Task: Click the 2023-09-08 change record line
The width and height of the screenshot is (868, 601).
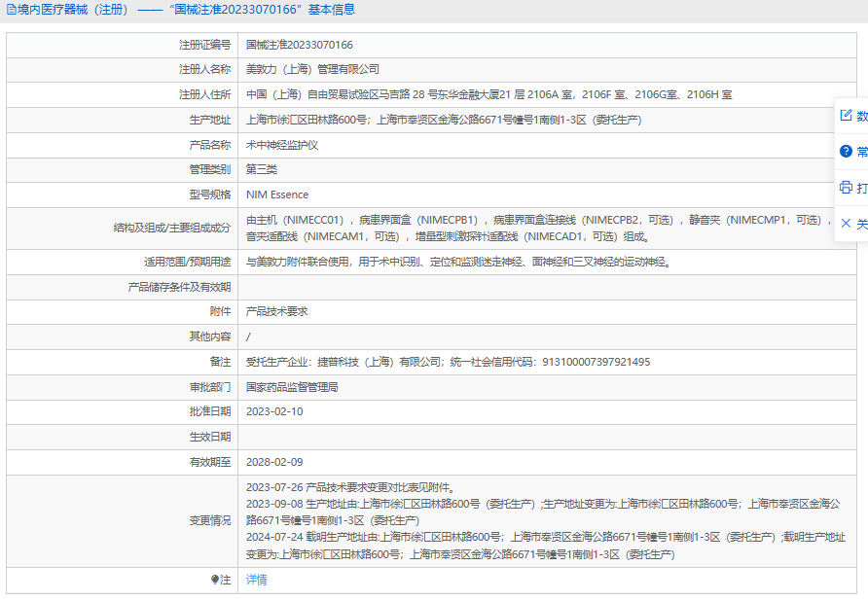Action: (543, 513)
